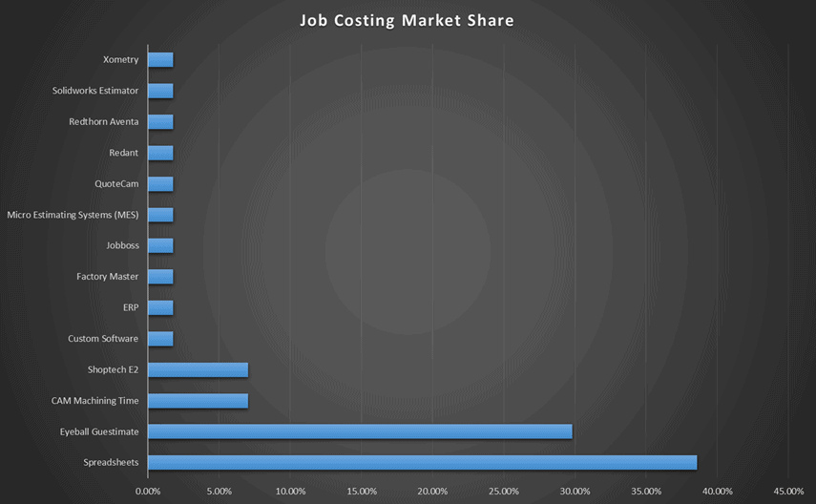Click the Jobboss data bar

click(x=160, y=245)
